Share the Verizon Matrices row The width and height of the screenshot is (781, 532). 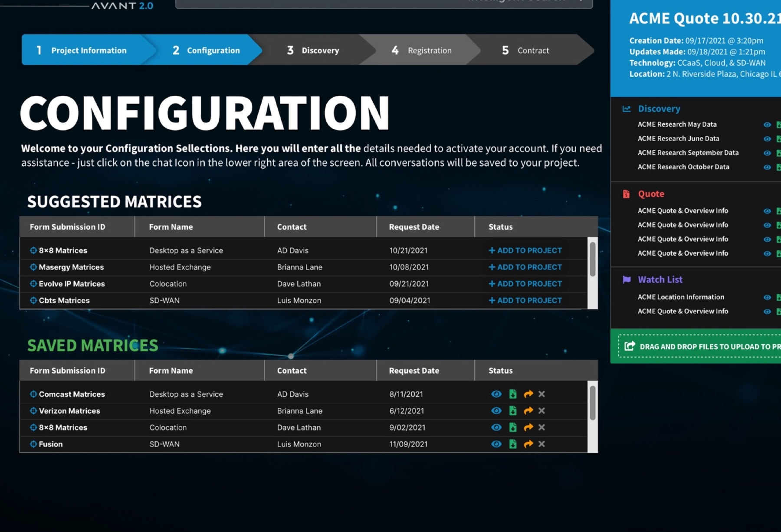pyautogui.click(x=528, y=410)
